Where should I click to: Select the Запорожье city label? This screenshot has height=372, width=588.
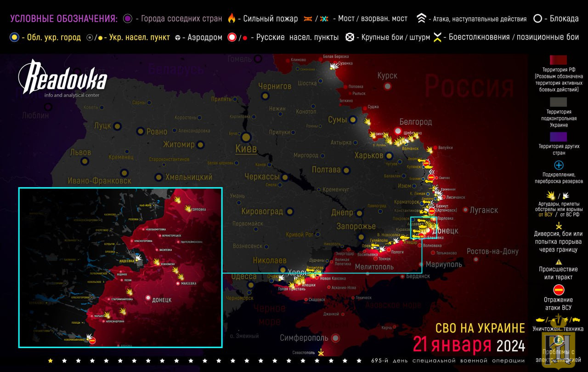[356, 226]
